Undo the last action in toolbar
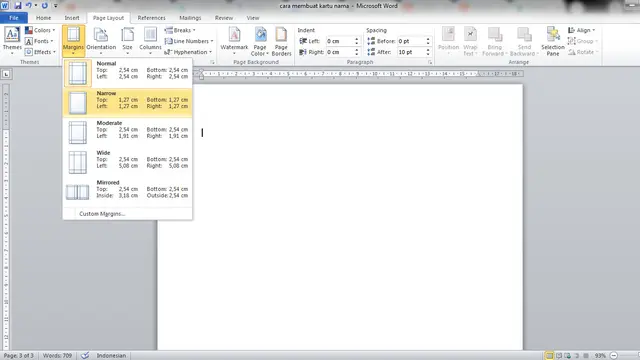 (29, 6)
